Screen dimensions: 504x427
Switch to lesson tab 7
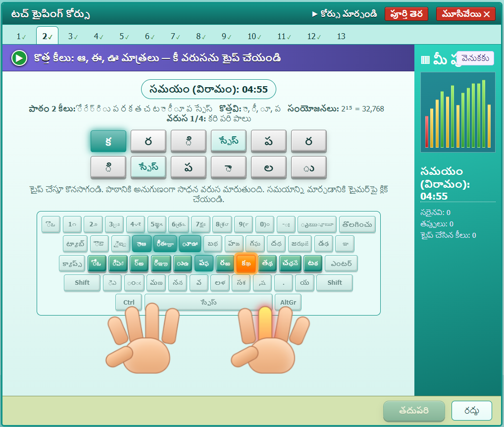(x=175, y=36)
